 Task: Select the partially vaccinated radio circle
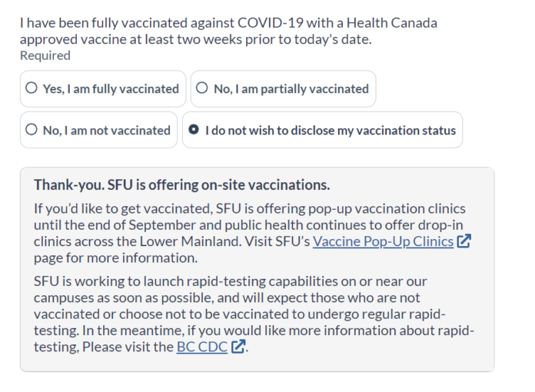pos(202,88)
